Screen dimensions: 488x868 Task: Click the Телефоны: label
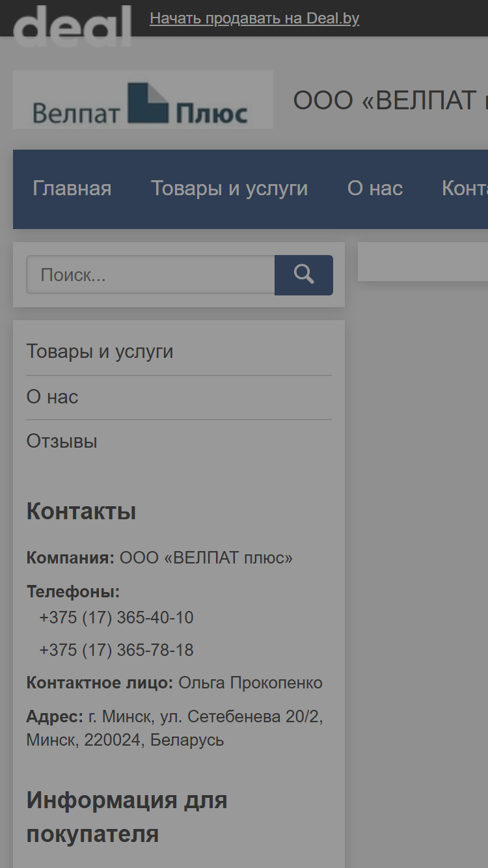point(74,591)
